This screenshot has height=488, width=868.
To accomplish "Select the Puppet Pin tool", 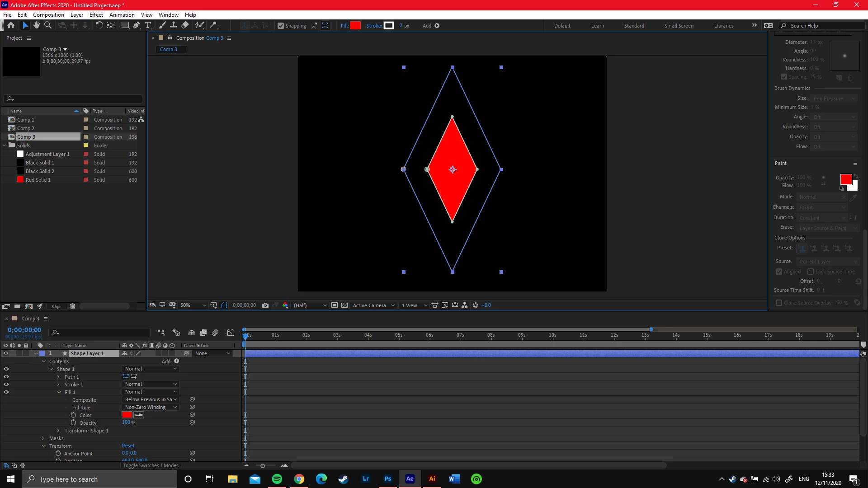I will pos(213,25).
